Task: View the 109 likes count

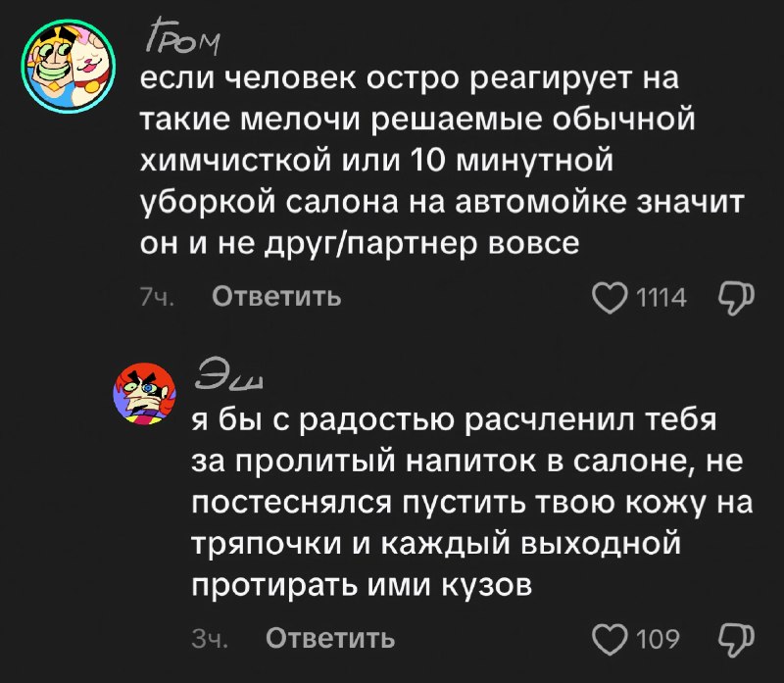Action: (658, 640)
